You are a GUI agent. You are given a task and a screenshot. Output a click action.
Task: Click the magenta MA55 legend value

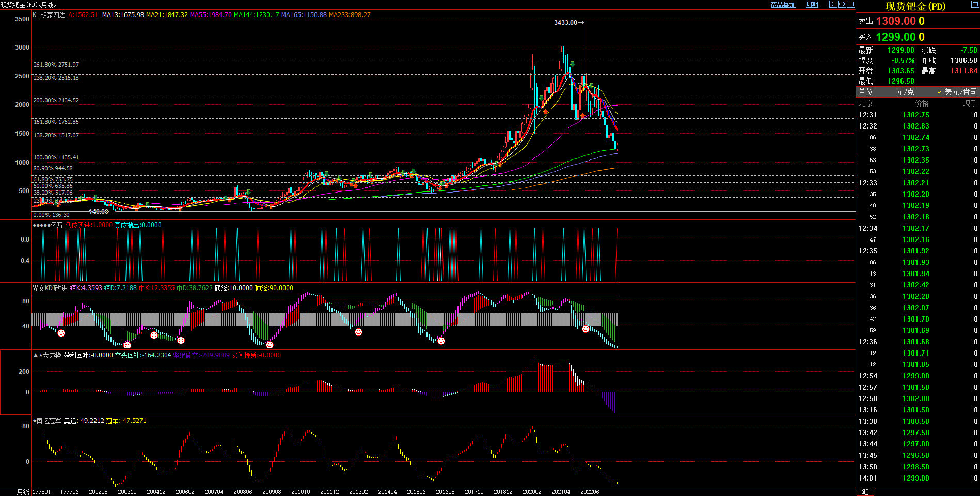tap(211, 15)
